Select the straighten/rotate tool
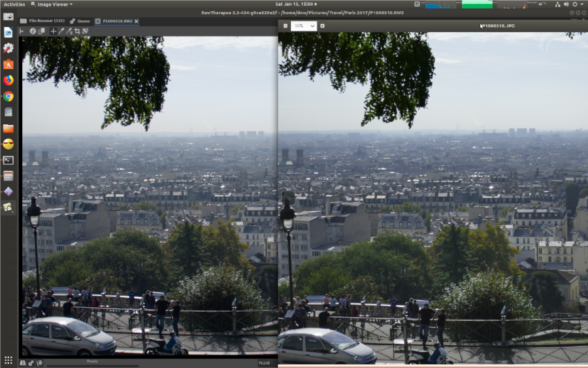Image resolution: width=588 pixels, height=368 pixels. pos(85,31)
